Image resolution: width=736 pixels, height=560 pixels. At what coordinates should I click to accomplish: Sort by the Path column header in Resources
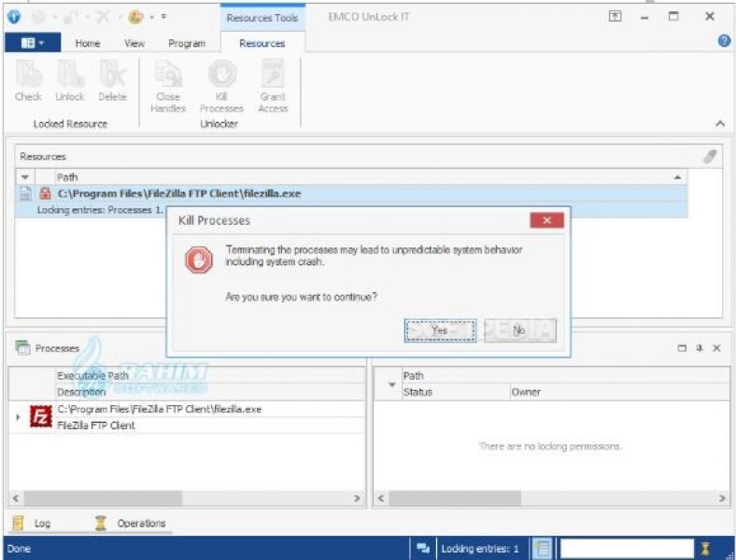pos(371,177)
